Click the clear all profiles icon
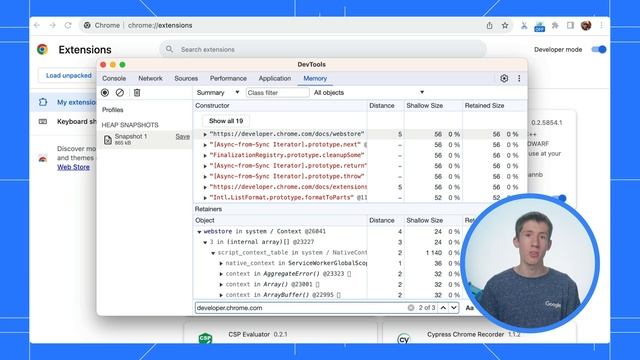This screenshot has width=640, height=360. coord(120,93)
